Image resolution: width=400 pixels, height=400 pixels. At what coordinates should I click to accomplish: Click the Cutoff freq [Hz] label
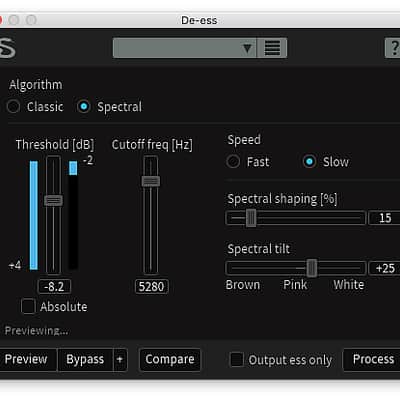click(152, 145)
